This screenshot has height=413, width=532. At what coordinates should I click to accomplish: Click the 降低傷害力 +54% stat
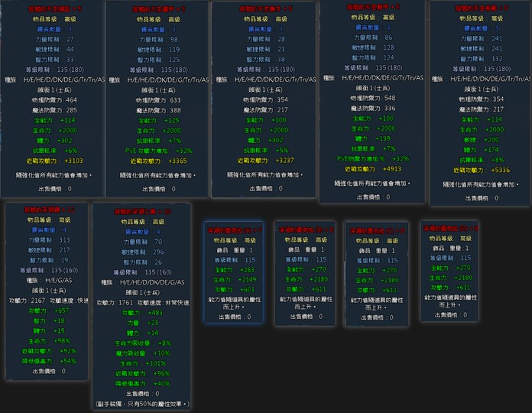[x=49, y=360]
